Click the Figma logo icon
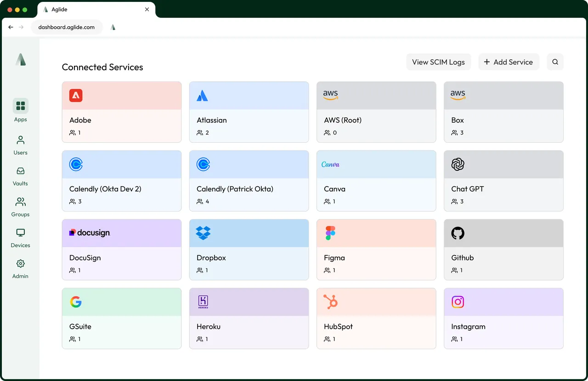 point(330,233)
